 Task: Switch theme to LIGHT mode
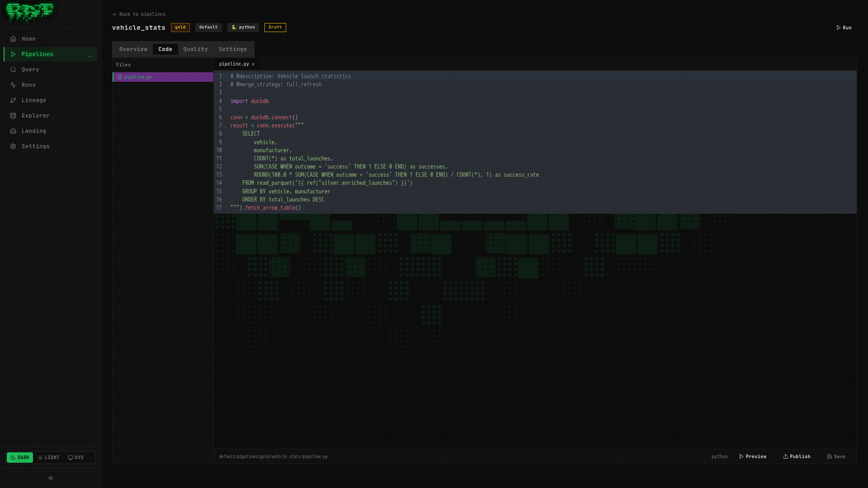pyautogui.click(x=48, y=457)
